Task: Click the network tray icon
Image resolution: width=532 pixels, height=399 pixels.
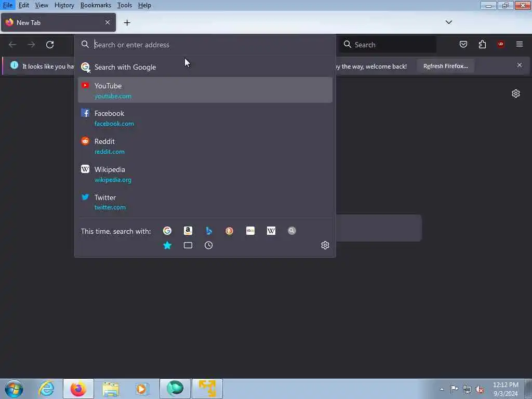Action: click(467, 389)
